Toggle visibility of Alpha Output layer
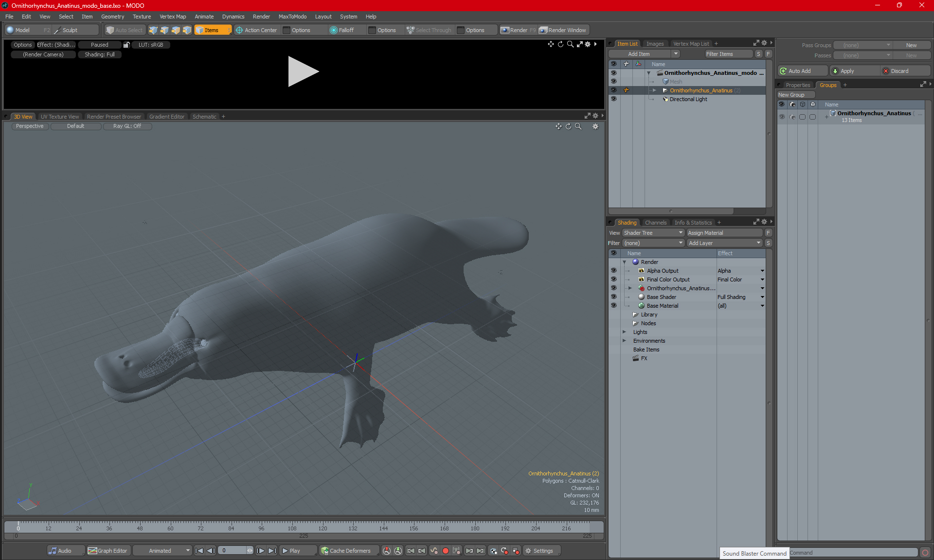 coord(613,271)
